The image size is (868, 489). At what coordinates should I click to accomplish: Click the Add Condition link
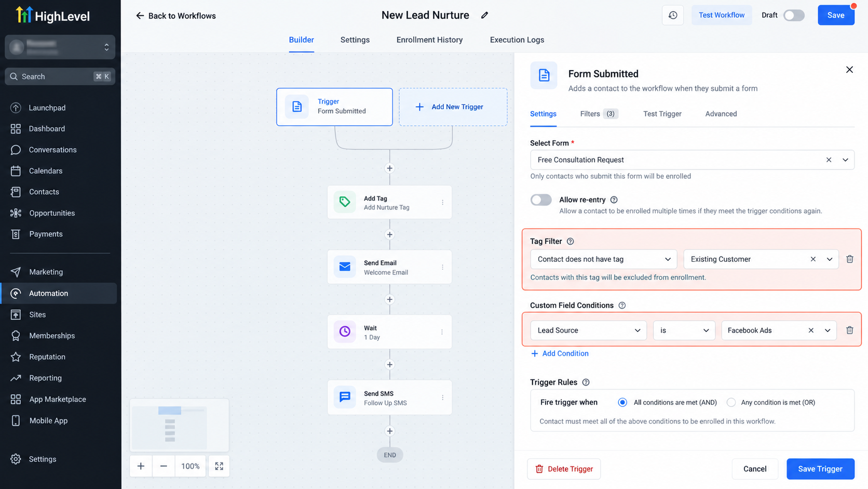click(560, 353)
